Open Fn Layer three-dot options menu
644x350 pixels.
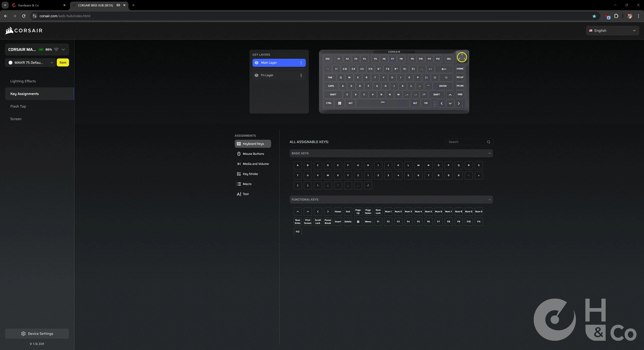pos(301,75)
